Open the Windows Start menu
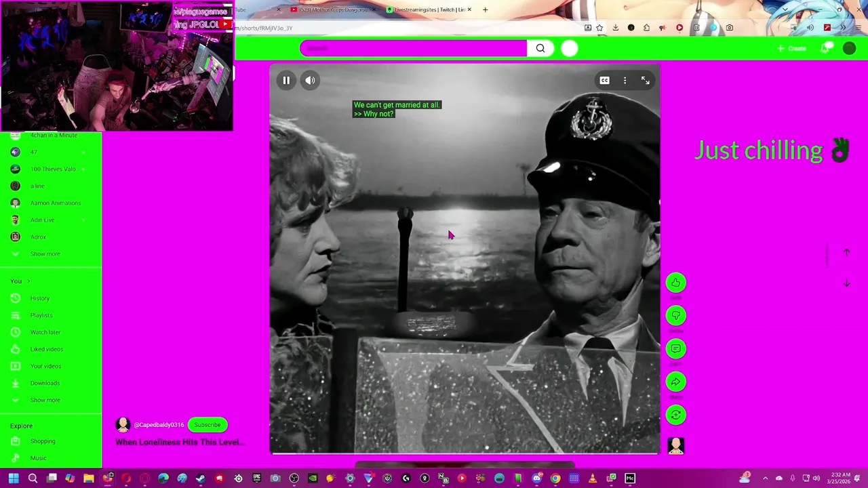Screen dimensions: 868x488 tap(14, 479)
